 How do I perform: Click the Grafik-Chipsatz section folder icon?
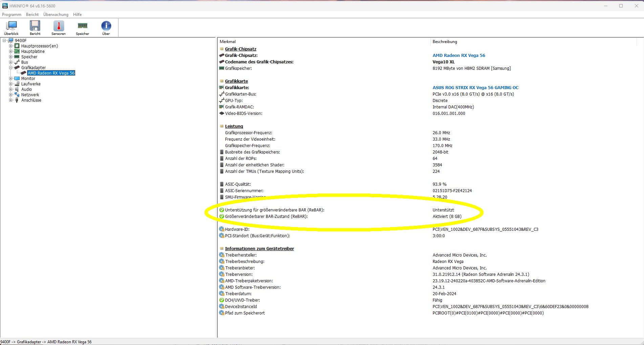222,49
